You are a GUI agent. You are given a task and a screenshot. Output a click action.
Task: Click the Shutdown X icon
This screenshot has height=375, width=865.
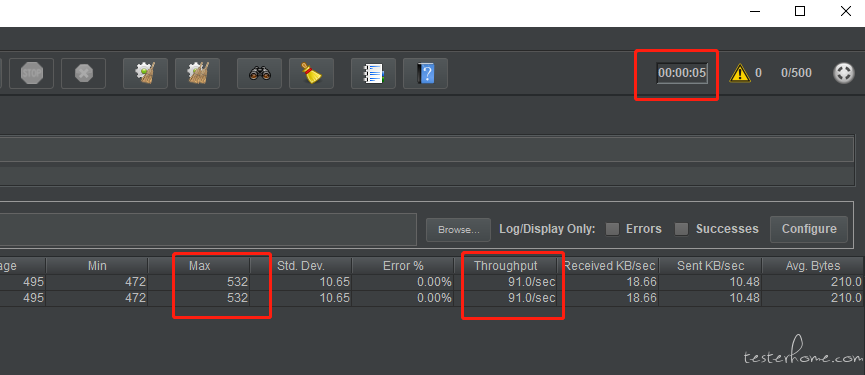pos(83,73)
